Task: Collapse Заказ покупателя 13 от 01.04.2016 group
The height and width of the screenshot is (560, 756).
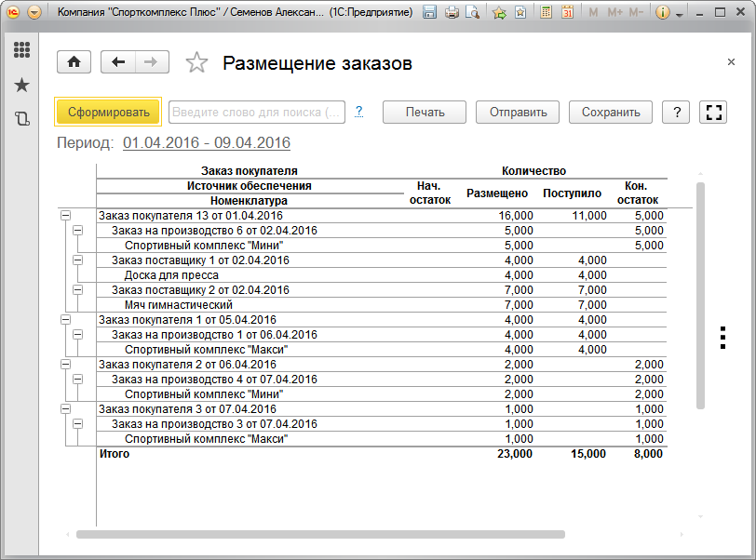Action: click(x=65, y=216)
